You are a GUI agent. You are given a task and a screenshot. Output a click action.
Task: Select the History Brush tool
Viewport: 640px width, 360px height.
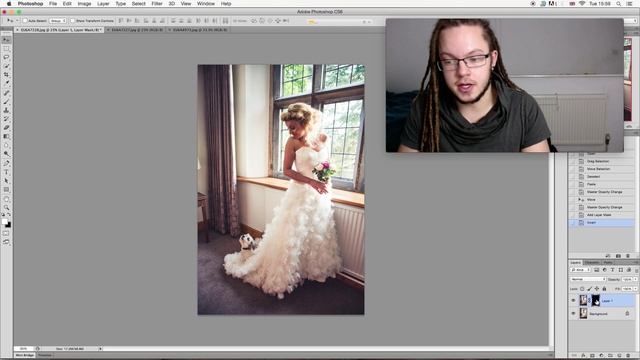[6, 119]
